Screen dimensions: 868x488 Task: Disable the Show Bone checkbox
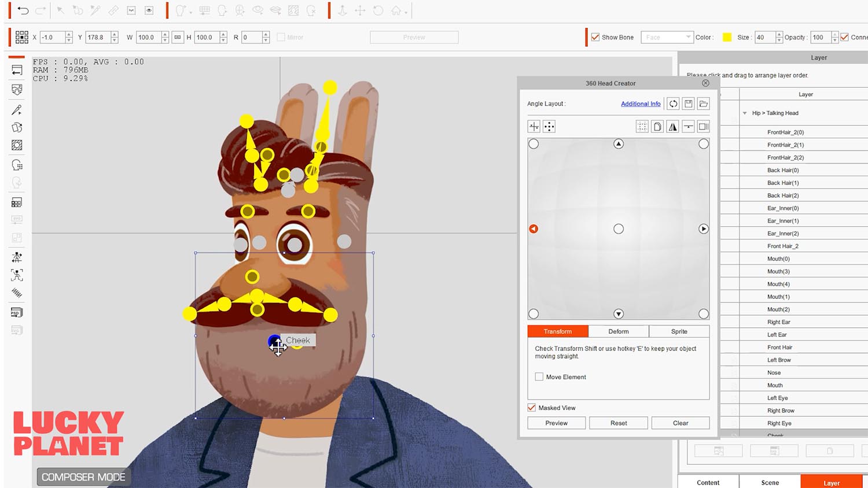coord(595,38)
